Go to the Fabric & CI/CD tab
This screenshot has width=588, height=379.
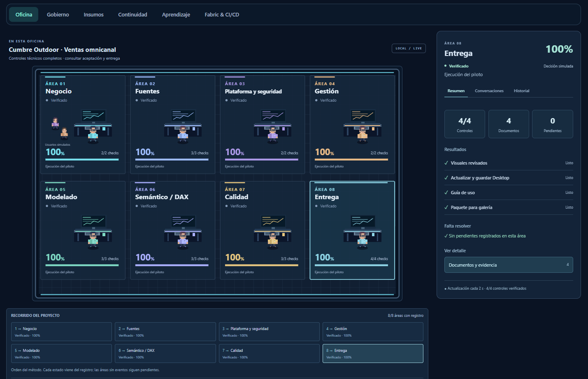(x=222, y=14)
